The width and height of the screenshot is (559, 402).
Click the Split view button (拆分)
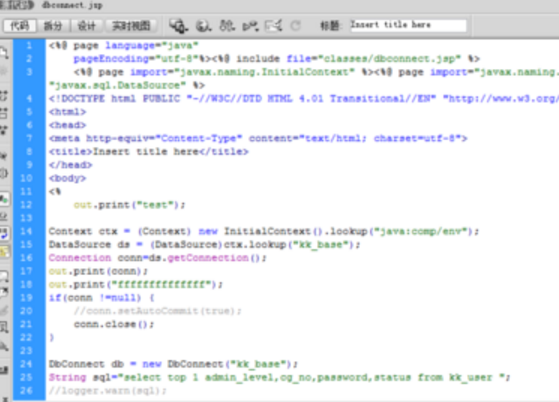coord(53,26)
